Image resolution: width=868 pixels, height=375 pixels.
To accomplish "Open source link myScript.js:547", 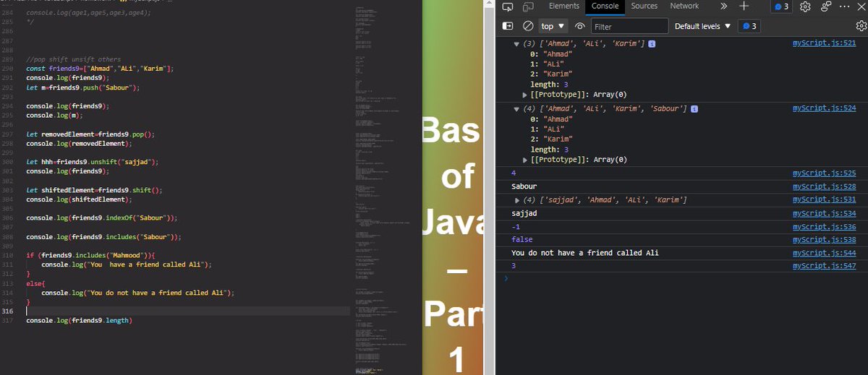I will coord(825,266).
